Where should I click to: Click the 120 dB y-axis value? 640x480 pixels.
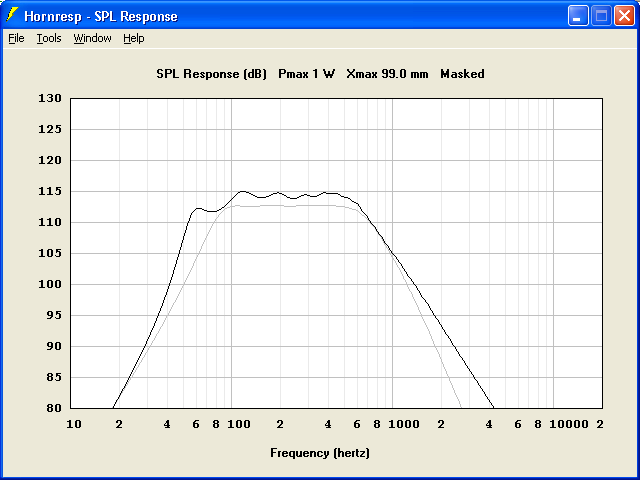[50, 160]
